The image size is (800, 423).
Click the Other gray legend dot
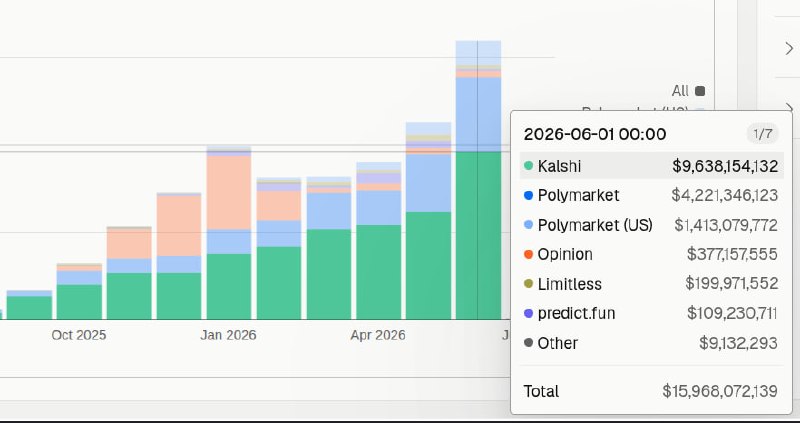529,343
